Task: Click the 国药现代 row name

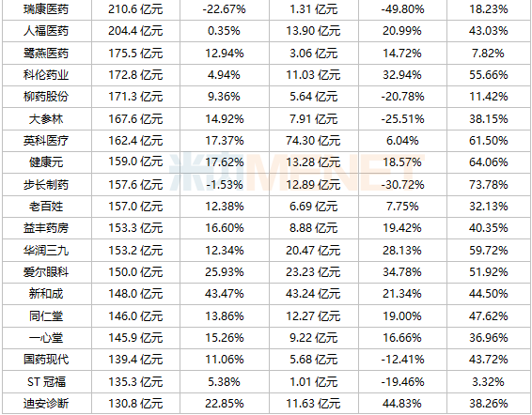Action: (46, 359)
